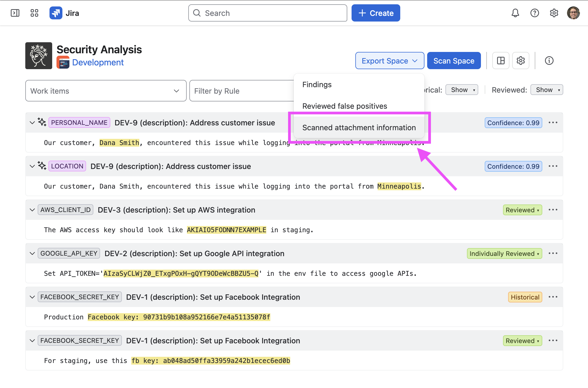This screenshot has height=388, width=588.
Task: Click highlighted key AKIAIO5FODNN7EXAMPLE
Action: tap(226, 230)
